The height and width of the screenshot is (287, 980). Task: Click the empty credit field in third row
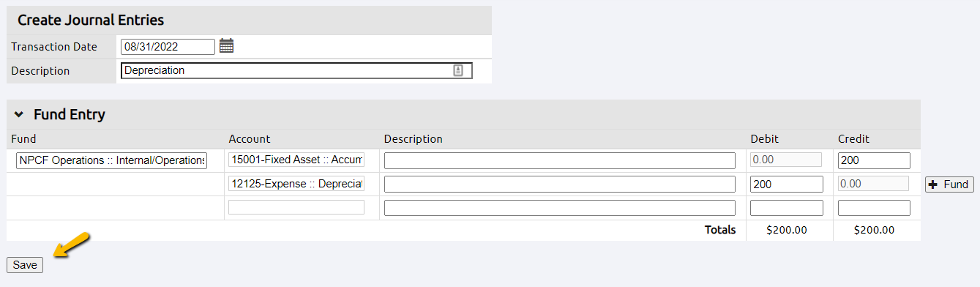click(x=874, y=208)
